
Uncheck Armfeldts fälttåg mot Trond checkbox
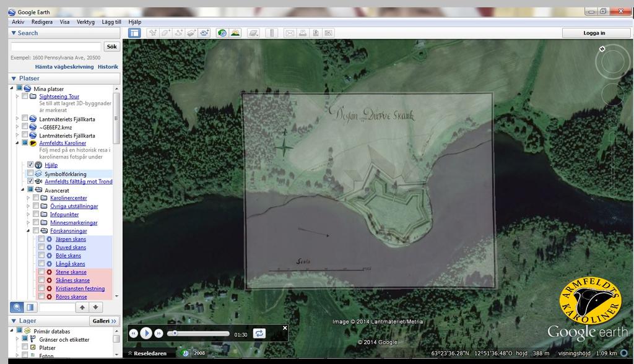30,181
